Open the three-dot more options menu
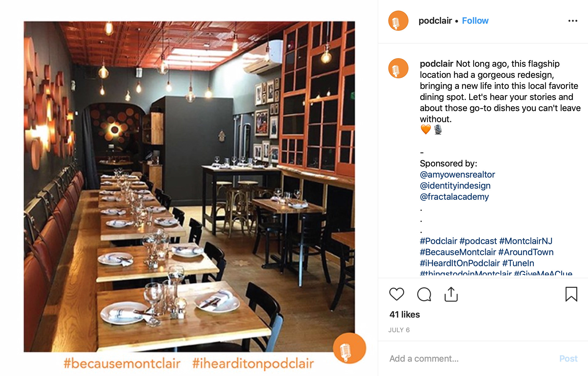Viewport: 588px width, 376px height. tap(573, 21)
